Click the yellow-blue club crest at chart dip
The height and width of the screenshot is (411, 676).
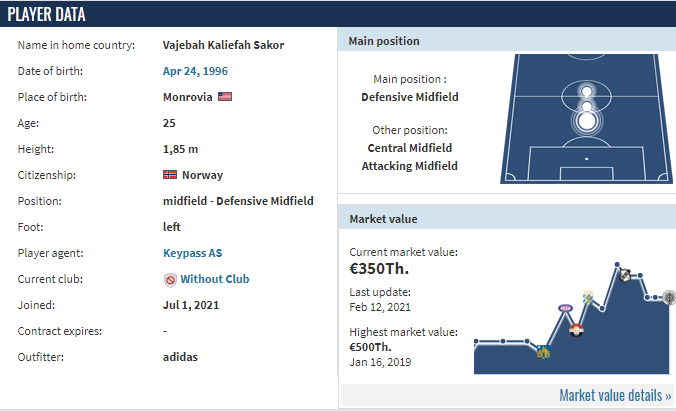point(543,352)
